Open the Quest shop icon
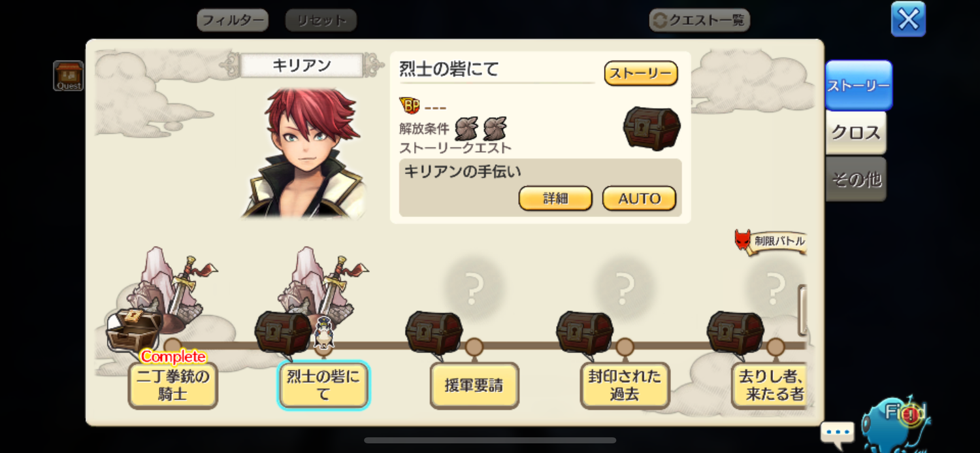 point(68,76)
